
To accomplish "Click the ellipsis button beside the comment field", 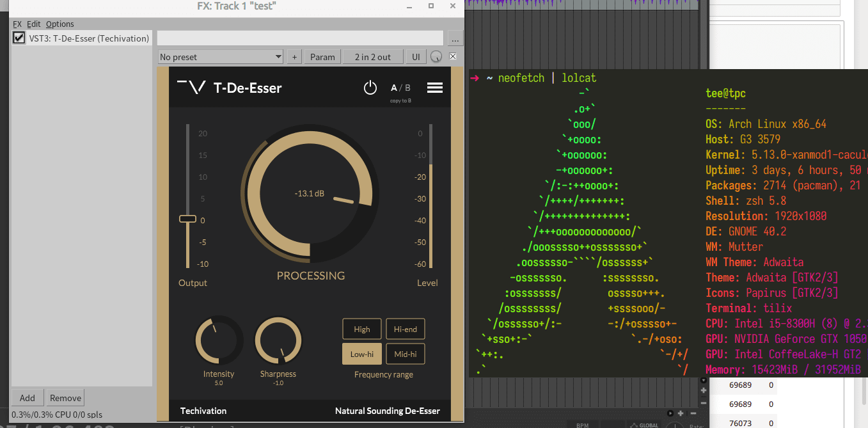I will point(454,38).
